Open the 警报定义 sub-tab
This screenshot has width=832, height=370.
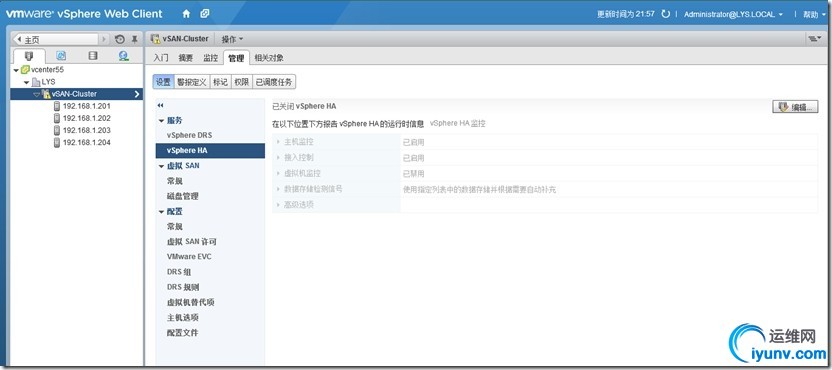(x=192, y=82)
